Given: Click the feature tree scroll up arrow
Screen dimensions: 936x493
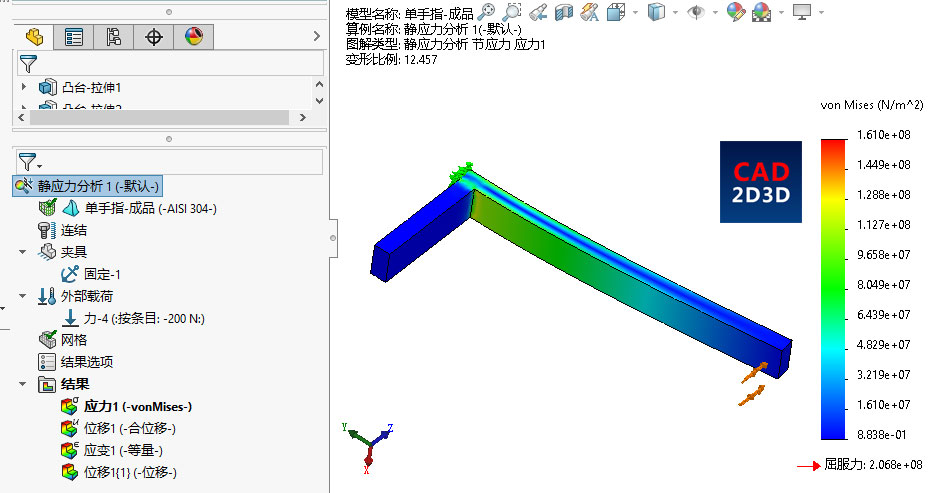Looking at the screenshot, I should click(x=319, y=85).
